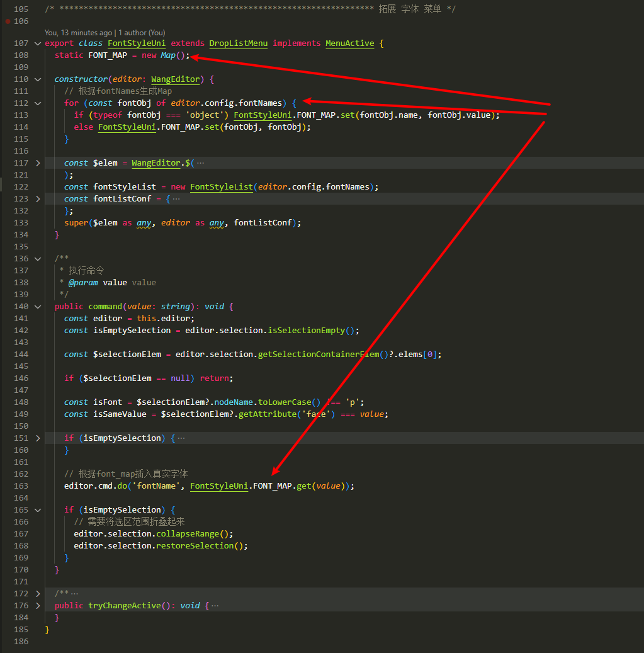
Task: Click the '1 author (You)' code lens
Action: 142,33
